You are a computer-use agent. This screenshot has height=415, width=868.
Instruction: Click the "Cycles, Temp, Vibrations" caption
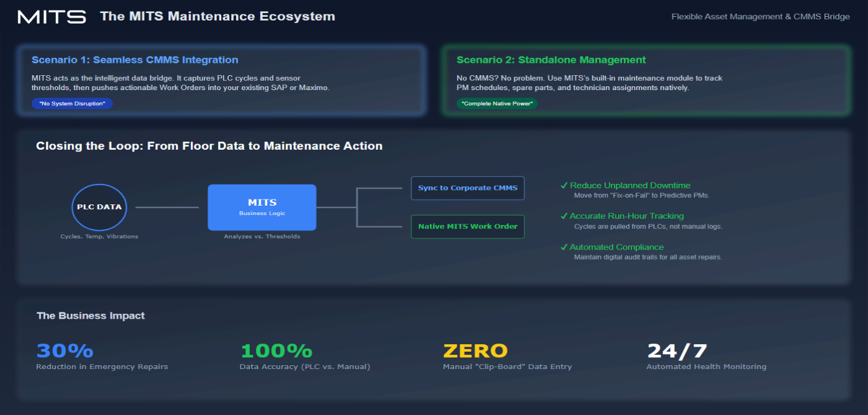99,237
